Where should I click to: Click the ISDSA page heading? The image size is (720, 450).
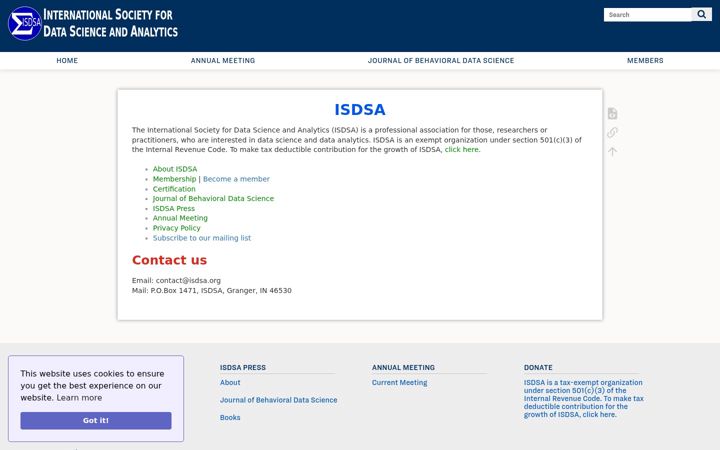click(x=360, y=110)
